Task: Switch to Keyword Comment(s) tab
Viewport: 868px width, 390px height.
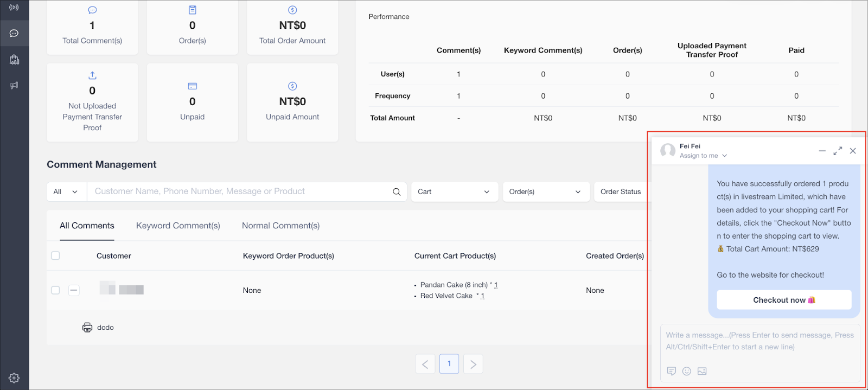Action: coord(178,226)
